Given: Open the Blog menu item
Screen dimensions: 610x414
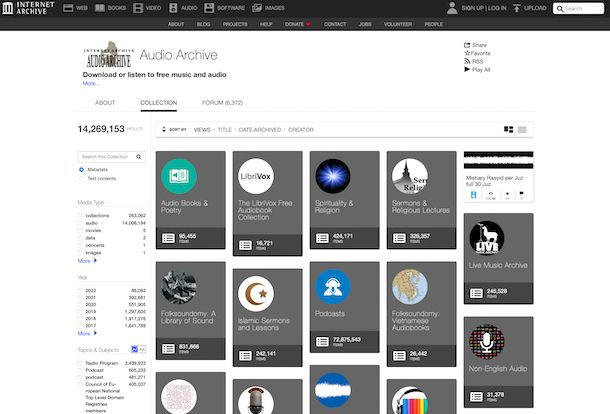Looking at the screenshot, I should [x=203, y=24].
